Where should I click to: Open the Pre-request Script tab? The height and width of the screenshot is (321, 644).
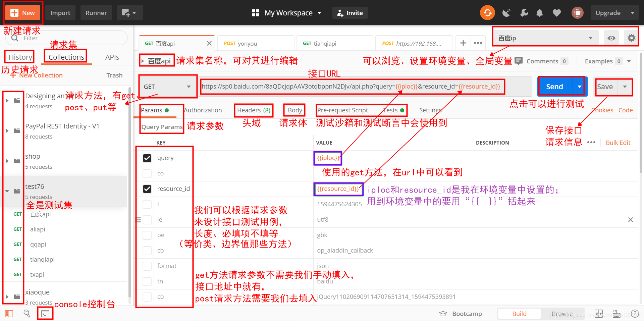342,110
